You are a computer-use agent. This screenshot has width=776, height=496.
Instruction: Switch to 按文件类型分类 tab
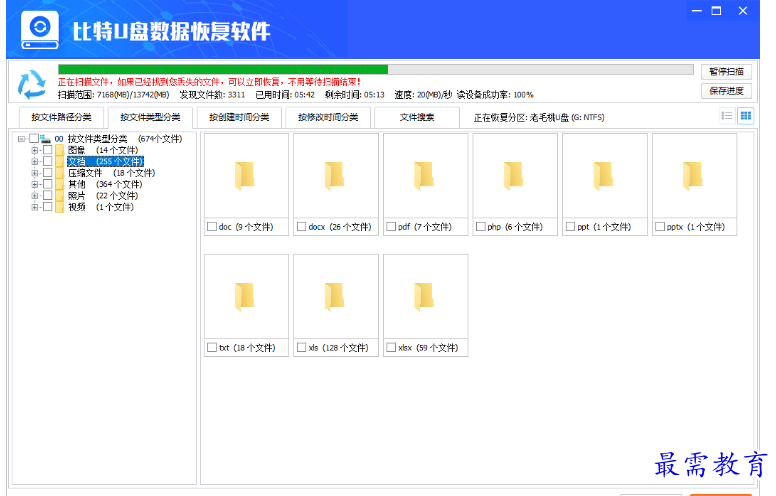click(x=150, y=117)
